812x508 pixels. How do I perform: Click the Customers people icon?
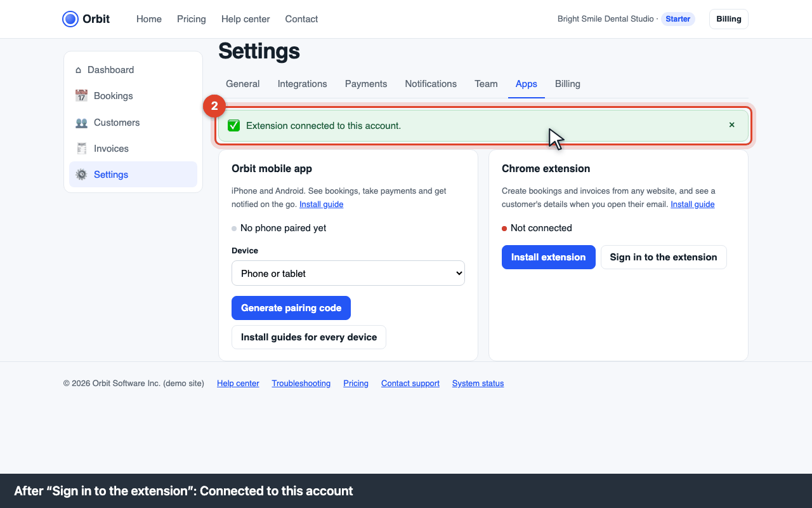click(x=81, y=123)
